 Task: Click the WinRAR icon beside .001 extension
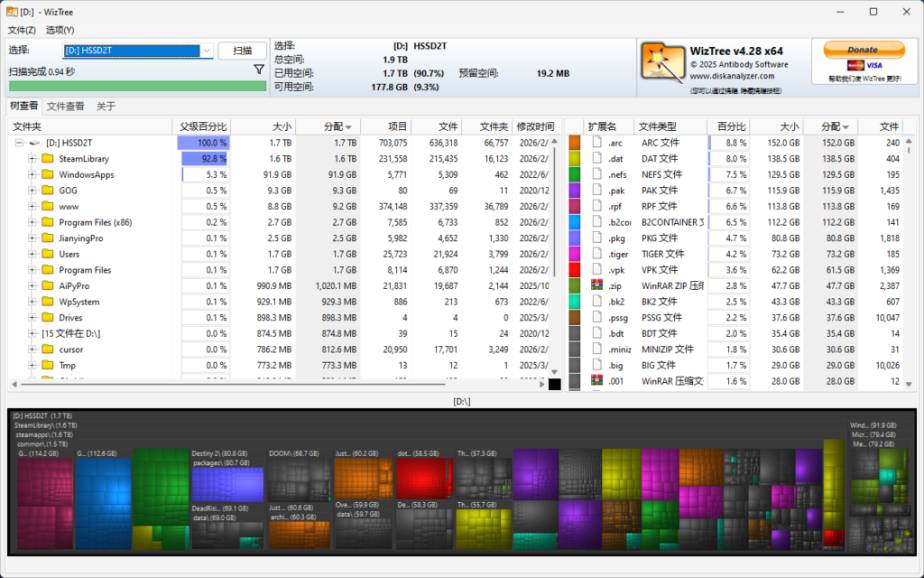click(596, 381)
